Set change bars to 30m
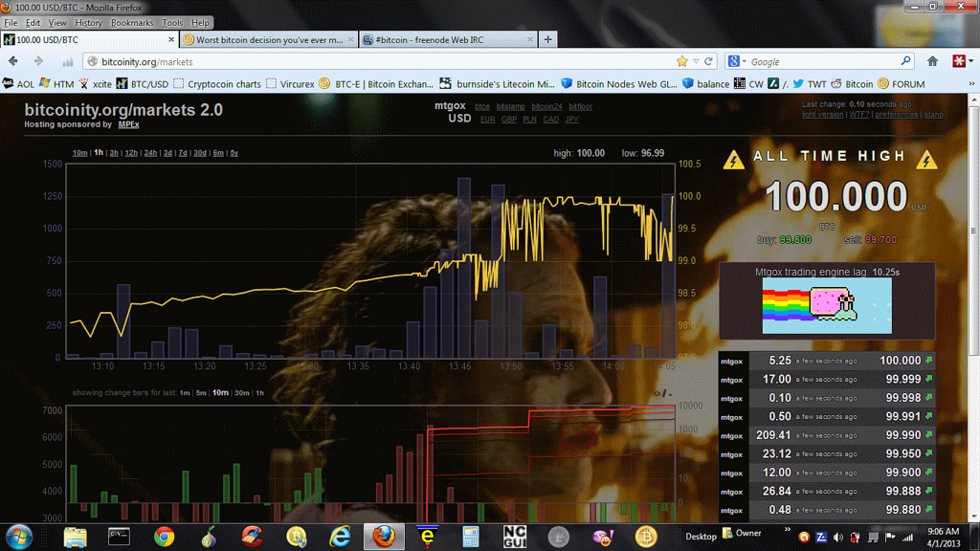This screenshot has width=980, height=551. point(242,393)
